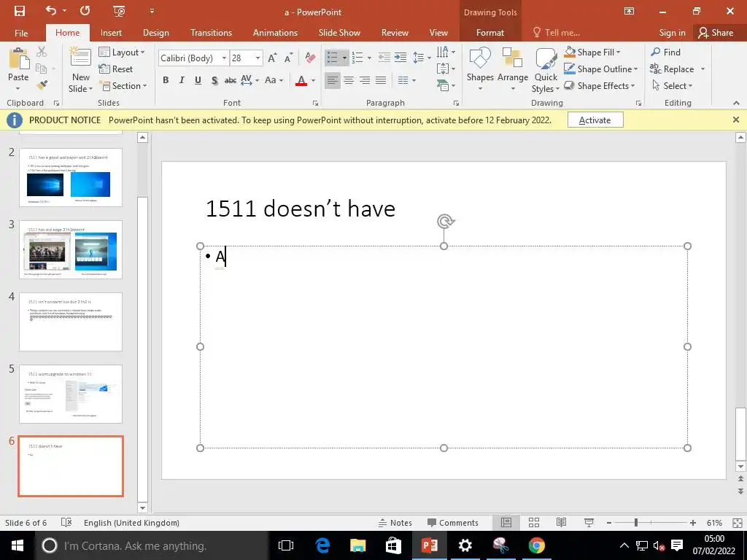This screenshot has width=747, height=560.
Task: Click the Activate button in the notice bar
Action: coord(595,120)
